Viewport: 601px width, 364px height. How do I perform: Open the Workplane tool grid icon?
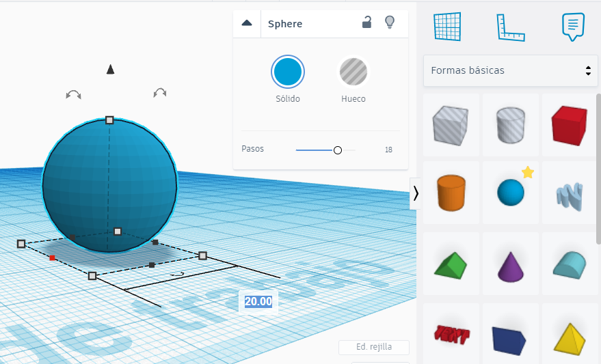pyautogui.click(x=447, y=27)
